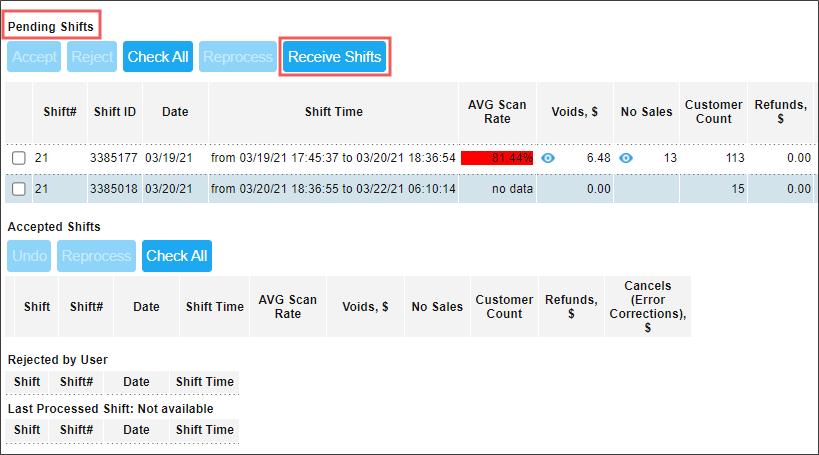Screen dimensions: 819x455
Task: Click the Pending Shifts Shift Time column header
Action: click(333, 112)
